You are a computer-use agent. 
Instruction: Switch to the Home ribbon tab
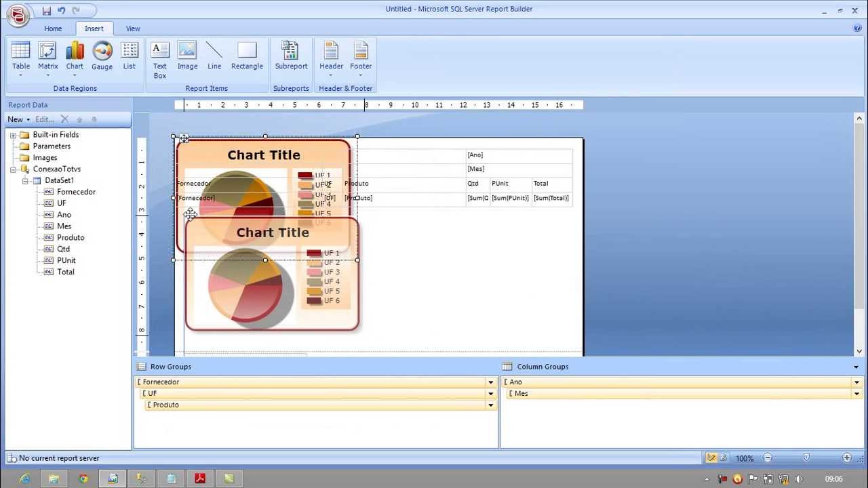point(53,28)
